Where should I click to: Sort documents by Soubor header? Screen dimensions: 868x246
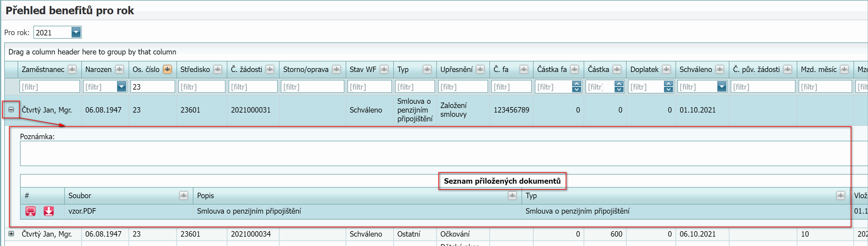[x=80, y=195]
